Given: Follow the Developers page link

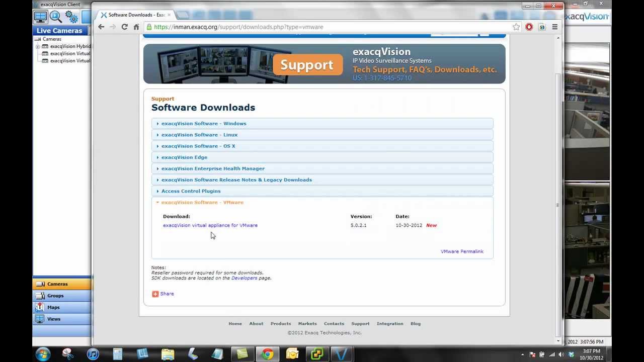Looking at the screenshot, I should [244, 278].
